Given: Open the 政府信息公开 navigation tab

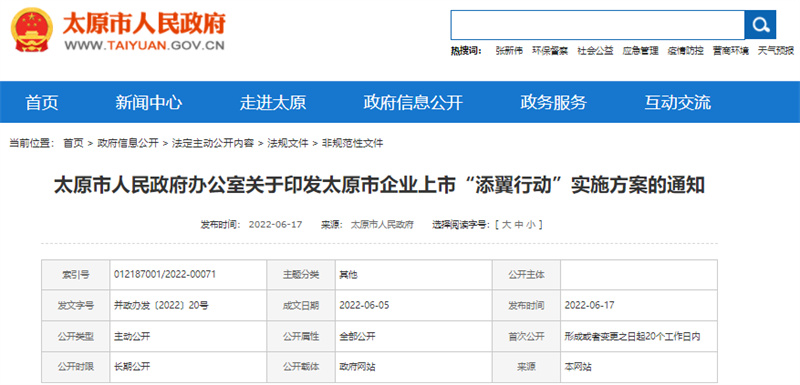Looking at the screenshot, I should [x=413, y=102].
